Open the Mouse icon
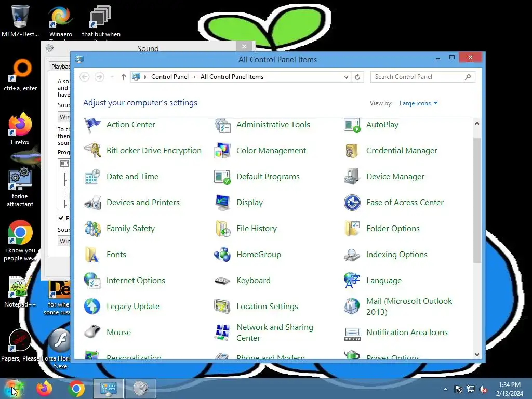The width and height of the screenshot is (532, 399). (x=92, y=332)
